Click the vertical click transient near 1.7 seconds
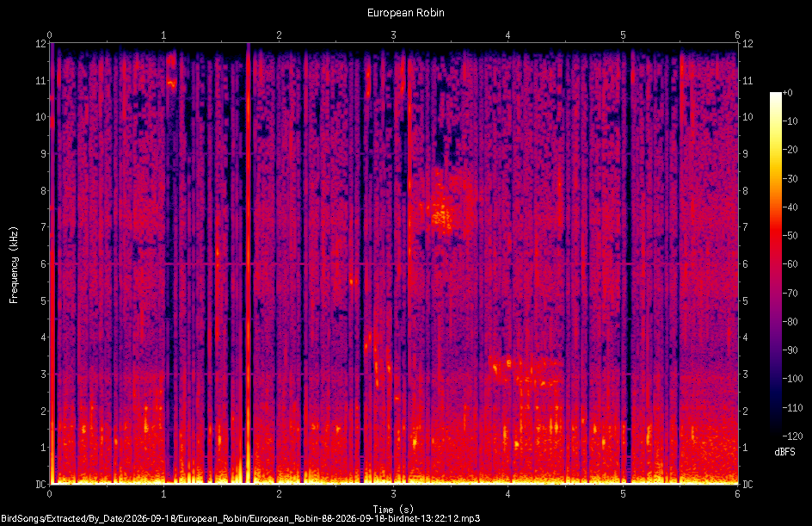This screenshot has width=812, height=526. 248,263
